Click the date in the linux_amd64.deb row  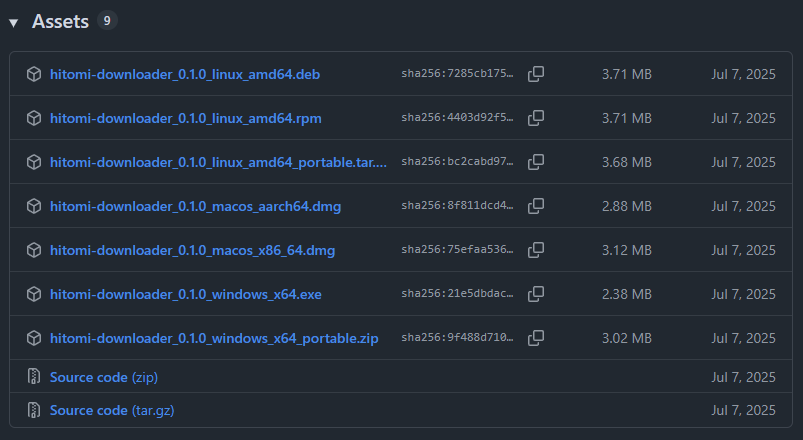point(743,74)
